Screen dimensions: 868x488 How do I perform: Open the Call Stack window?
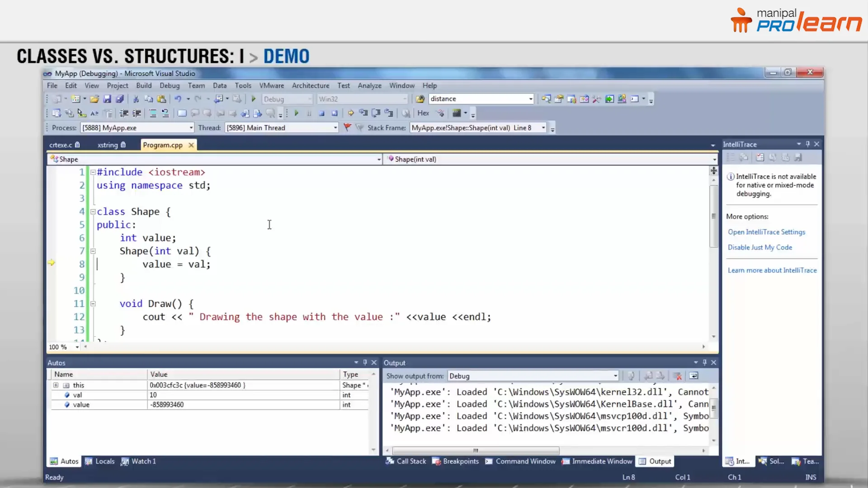[x=410, y=461]
